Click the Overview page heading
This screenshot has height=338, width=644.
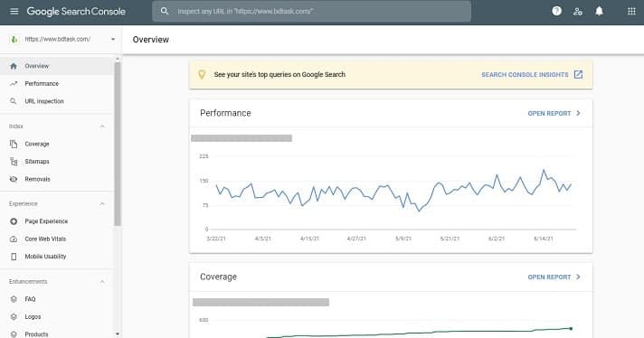point(151,40)
